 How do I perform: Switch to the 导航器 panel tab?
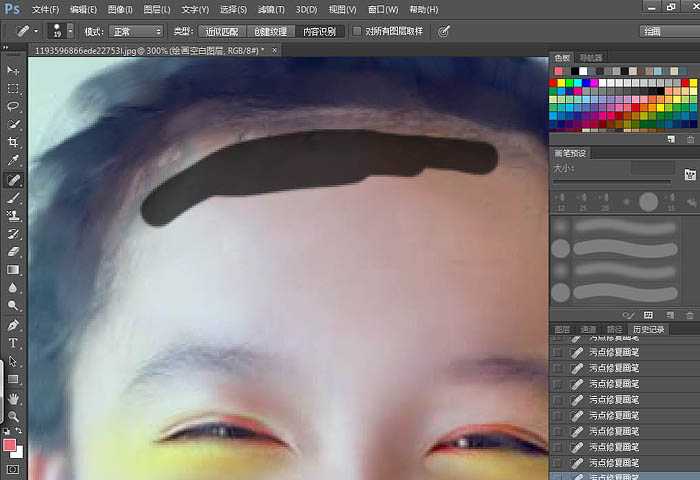[x=590, y=58]
